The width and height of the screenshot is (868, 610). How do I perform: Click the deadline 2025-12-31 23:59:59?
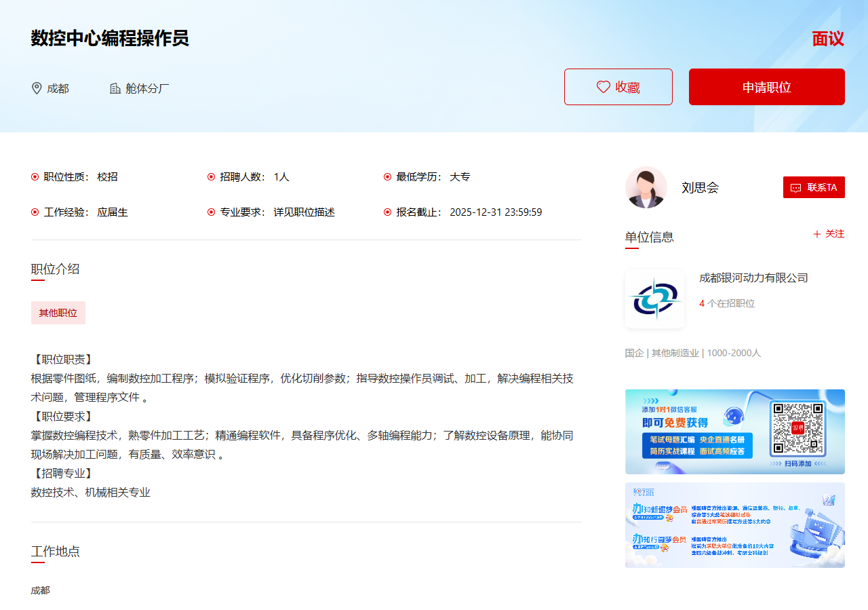point(496,212)
